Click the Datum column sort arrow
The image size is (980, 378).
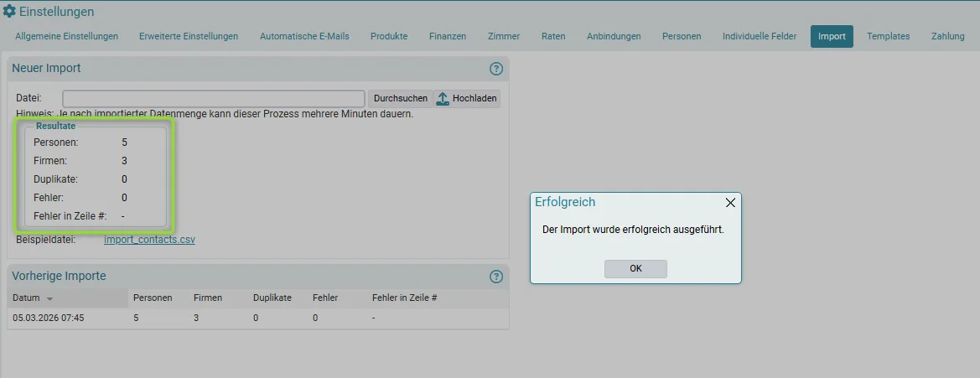(x=50, y=298)
